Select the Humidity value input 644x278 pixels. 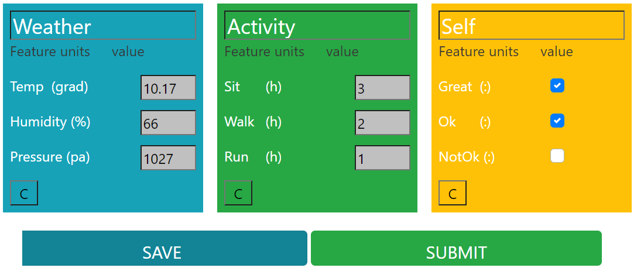coord(169,122)
